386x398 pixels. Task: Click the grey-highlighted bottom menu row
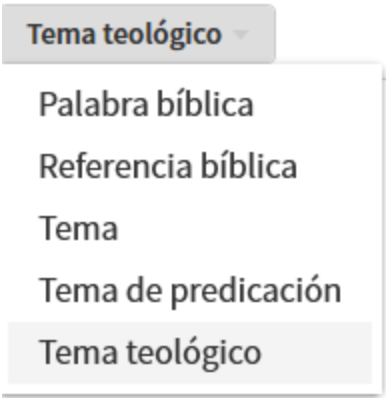190,353
